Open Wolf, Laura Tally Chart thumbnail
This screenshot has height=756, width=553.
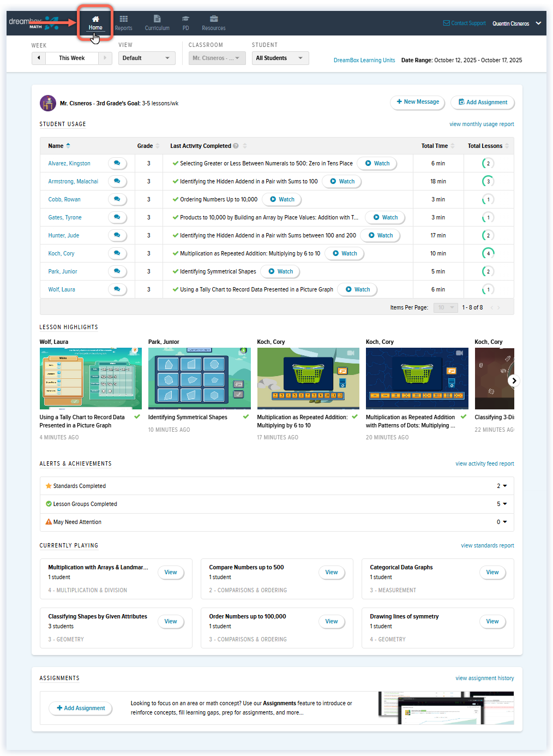point(91,378)
